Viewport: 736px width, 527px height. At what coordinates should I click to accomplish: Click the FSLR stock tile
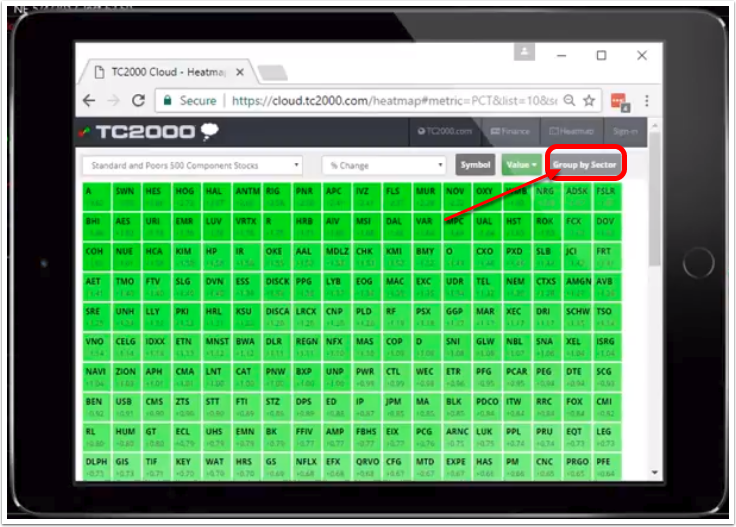[607, 197]
